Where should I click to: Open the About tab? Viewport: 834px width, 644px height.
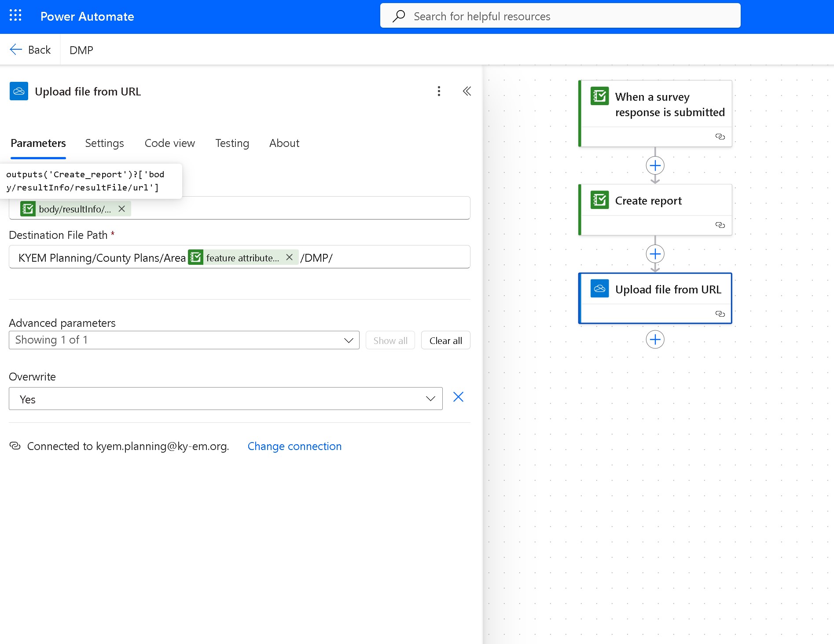click(x=284, y=143)
